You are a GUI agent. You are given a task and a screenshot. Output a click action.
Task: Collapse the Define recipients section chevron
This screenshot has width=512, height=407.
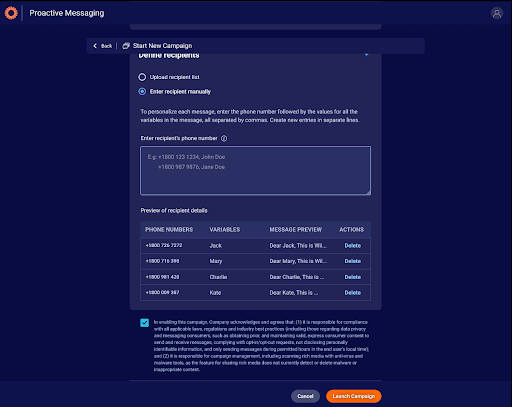(366, 55)
